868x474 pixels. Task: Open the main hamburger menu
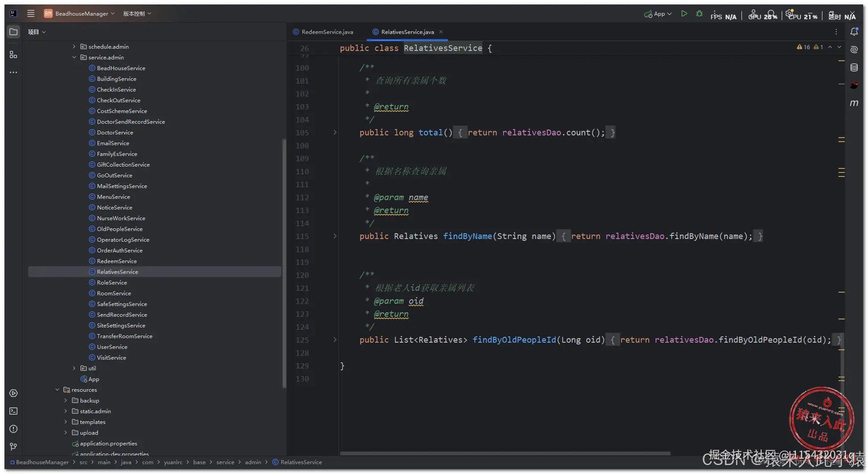[30, 13]
